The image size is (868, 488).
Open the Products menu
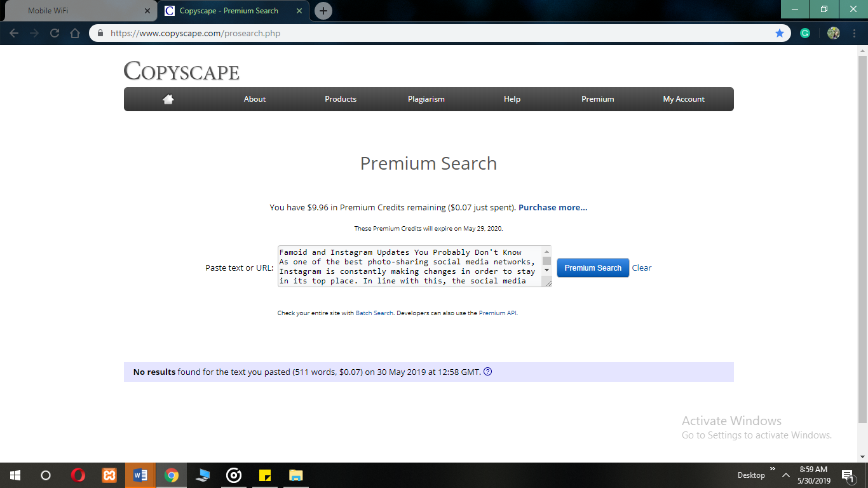(x=341, y=99)
